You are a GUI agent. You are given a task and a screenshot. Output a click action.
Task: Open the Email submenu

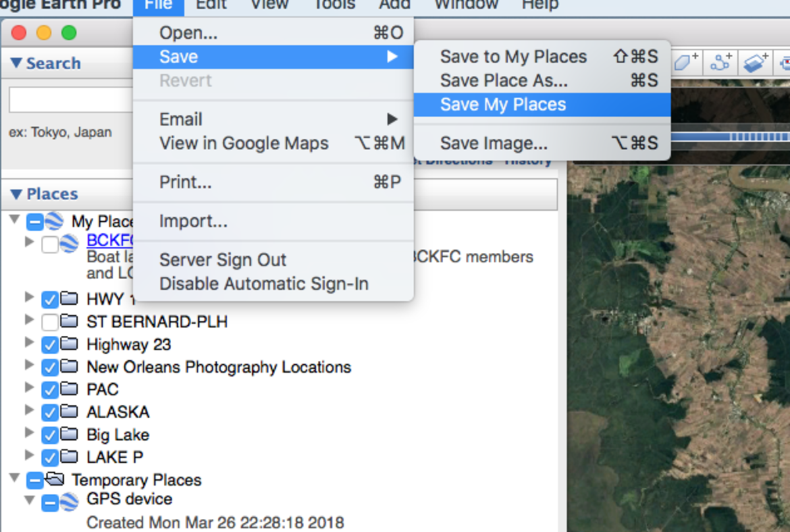click(x=273, y=119)
